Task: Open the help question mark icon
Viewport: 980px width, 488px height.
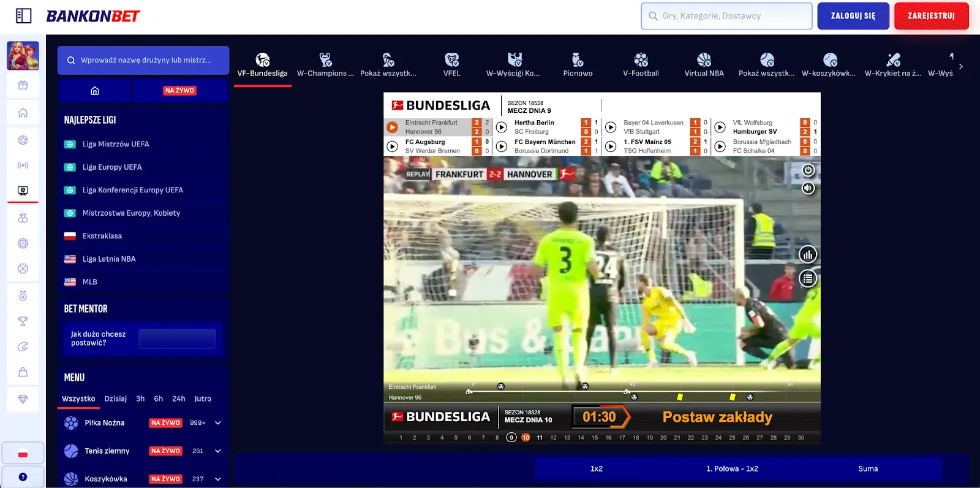Action: point(23,477)
